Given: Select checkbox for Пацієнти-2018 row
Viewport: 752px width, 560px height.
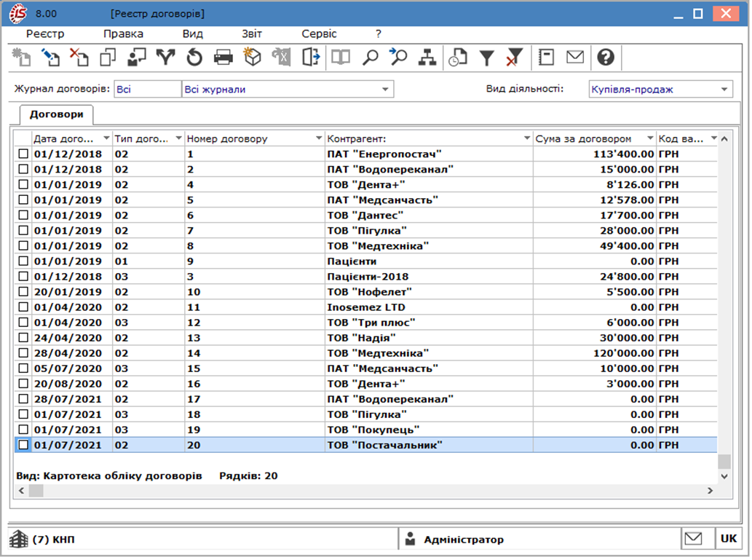Looking at the screenshot, I should pos(23,277).
